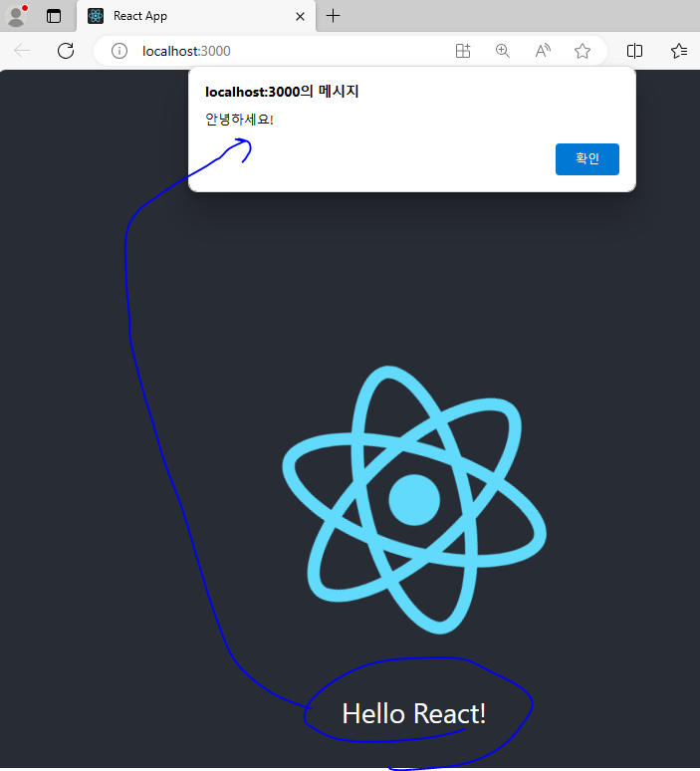Open the apps available icon in address bar
Image resolution: width=700 pixels, height=771 pixels.
[463, 51]
